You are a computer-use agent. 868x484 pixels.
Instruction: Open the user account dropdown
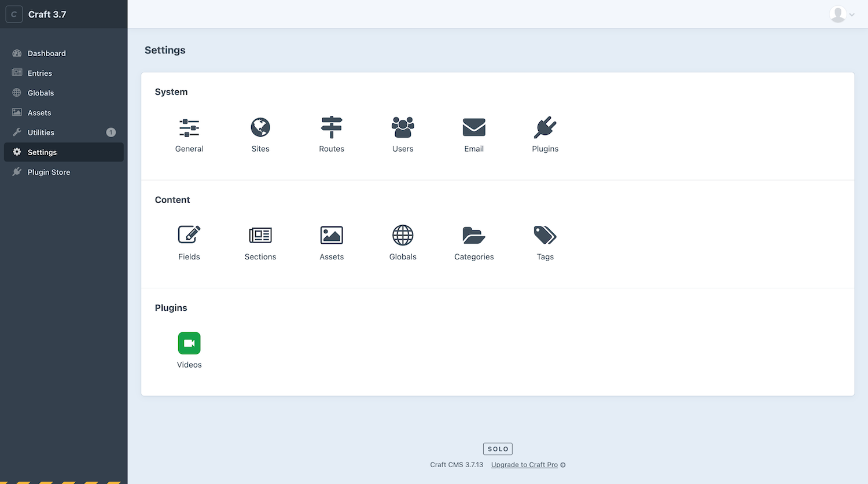coord(840,14)
